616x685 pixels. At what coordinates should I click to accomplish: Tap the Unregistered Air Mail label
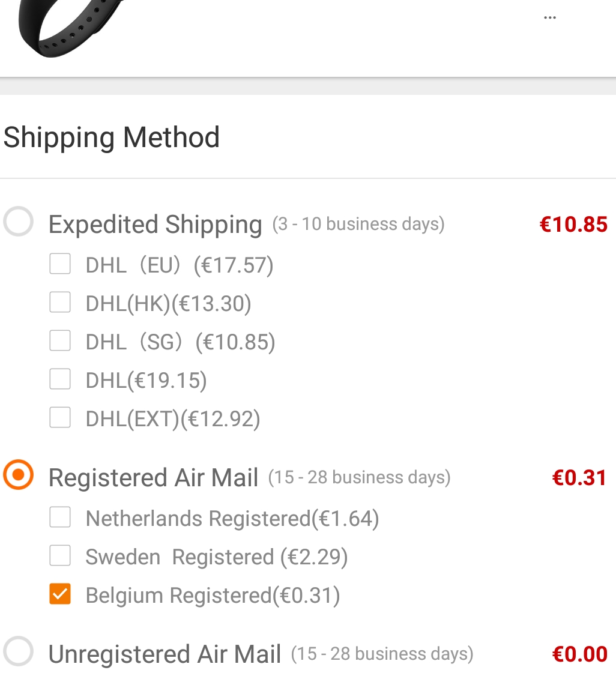165,654
